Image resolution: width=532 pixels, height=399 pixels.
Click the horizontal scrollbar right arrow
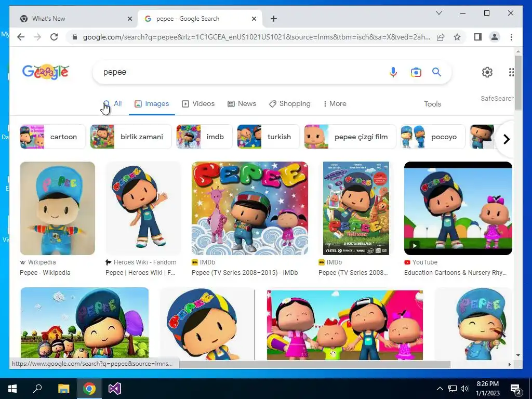coord(509,364)
